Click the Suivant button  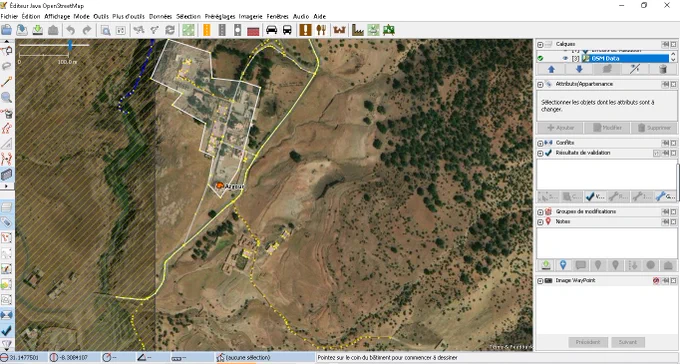(x=628, y=342)
